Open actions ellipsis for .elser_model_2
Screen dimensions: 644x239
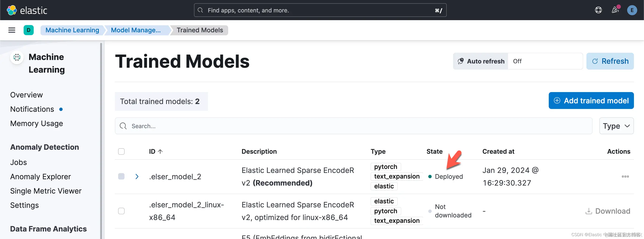[x=625, y=177]
